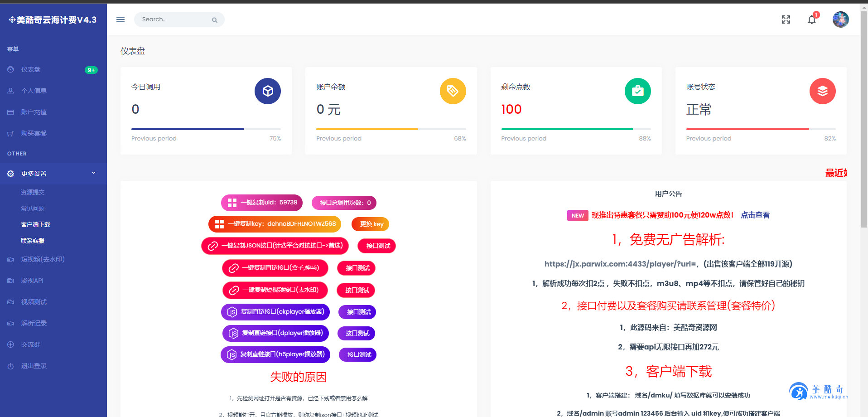This screenshot has width=868, height=417.
Task: Open 账户充值 in the sidebar
Action: [x=53, y=112]
